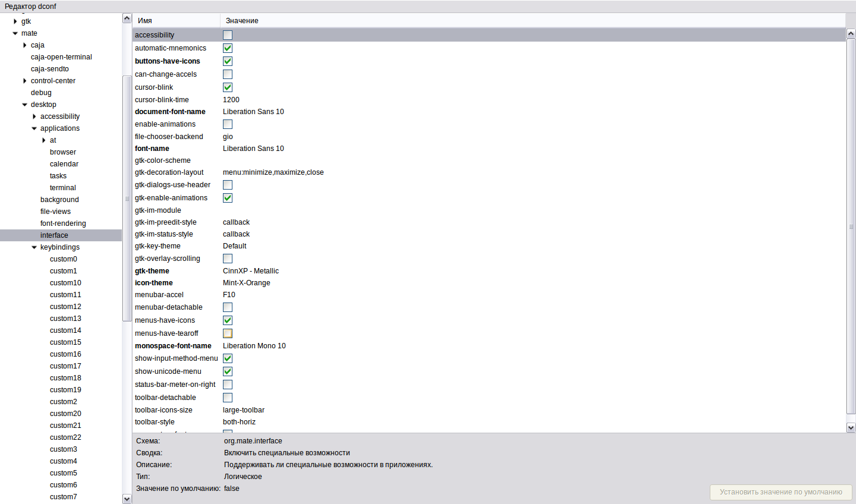Uncheck automatic-mnemonics checkbox
The image size is (856, 504).
tap(228, 48)
